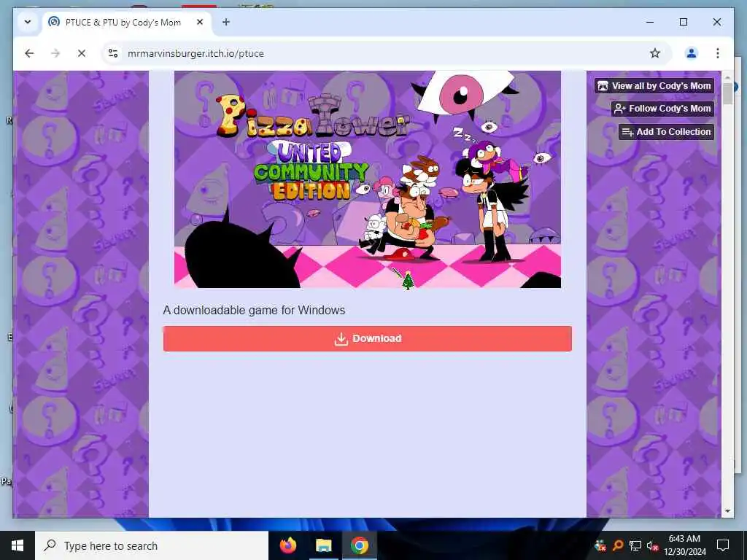Click the taskbar search box
This screenshot has width=747, height=560.
pos(152,545)
